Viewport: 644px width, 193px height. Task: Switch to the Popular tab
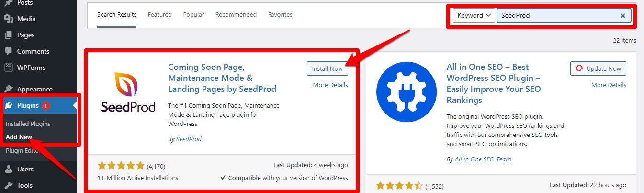[x=193, y=15]
